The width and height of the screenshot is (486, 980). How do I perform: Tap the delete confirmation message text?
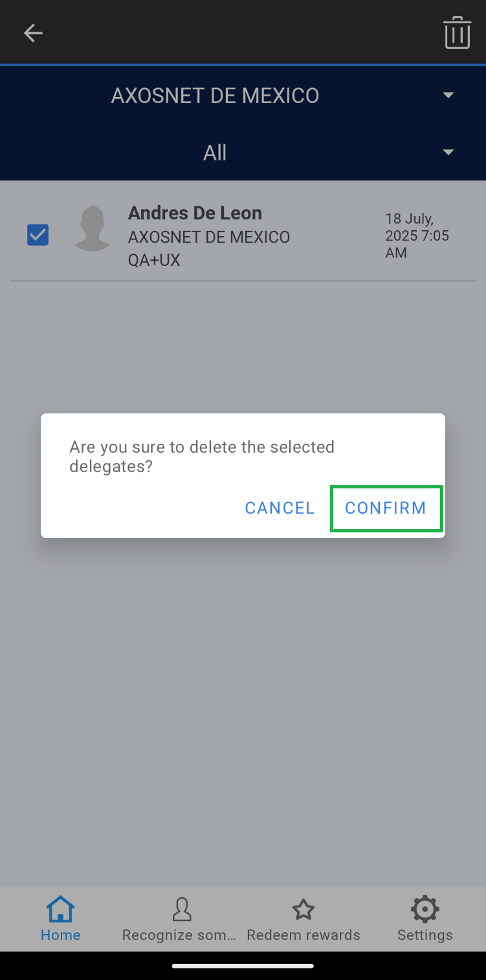click(202, 456)
